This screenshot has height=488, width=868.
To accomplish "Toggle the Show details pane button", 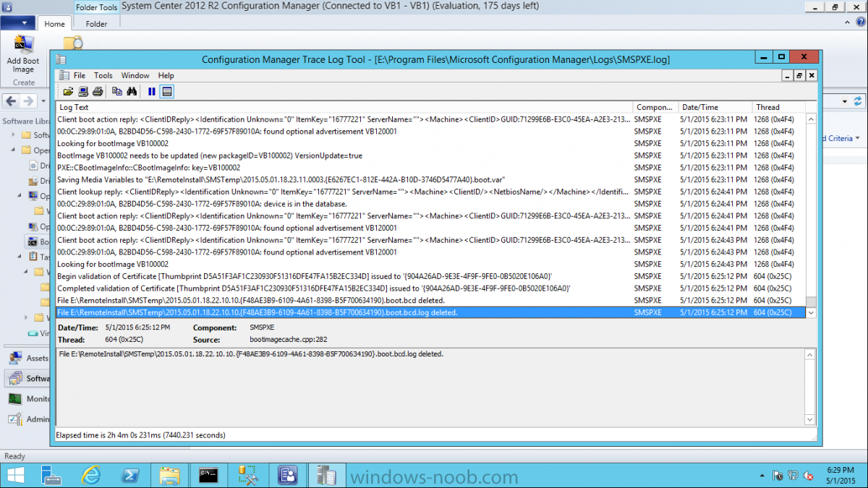I will 166,91.
